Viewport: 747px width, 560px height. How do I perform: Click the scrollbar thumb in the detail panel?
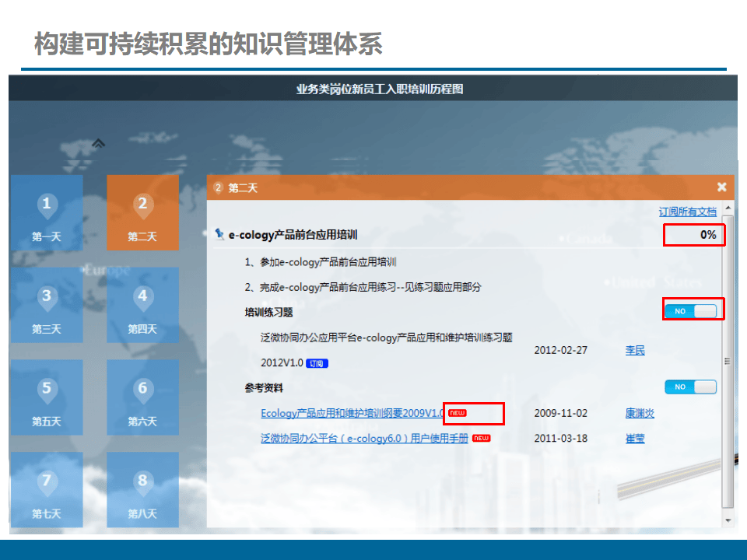coord(728,360)
